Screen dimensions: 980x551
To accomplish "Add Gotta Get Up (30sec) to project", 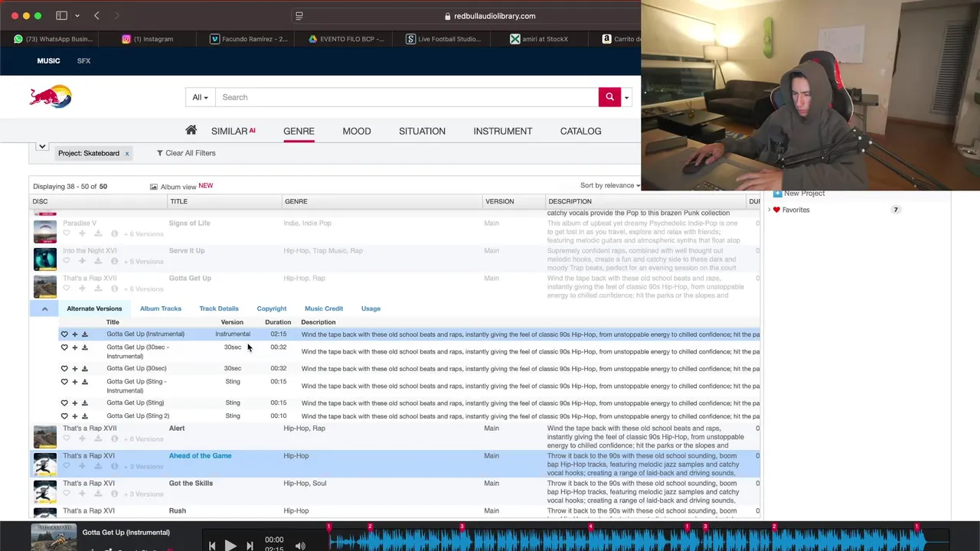I will click(74, 369).
